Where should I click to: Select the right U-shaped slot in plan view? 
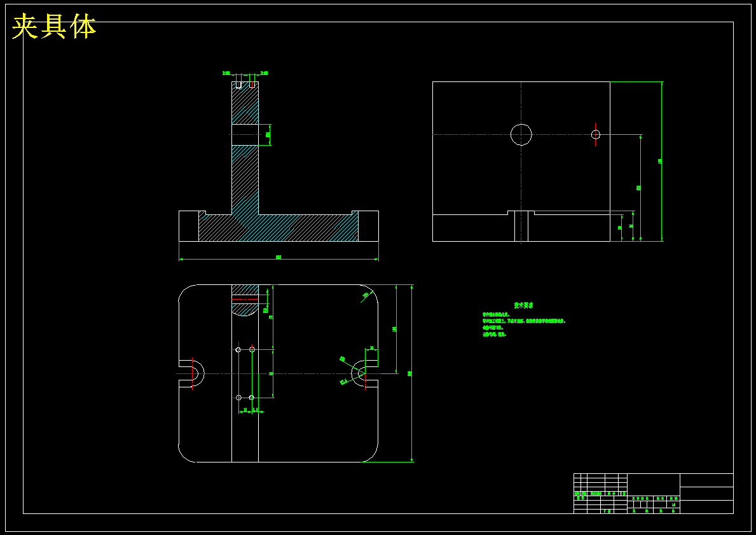click(x=364, y=373)
